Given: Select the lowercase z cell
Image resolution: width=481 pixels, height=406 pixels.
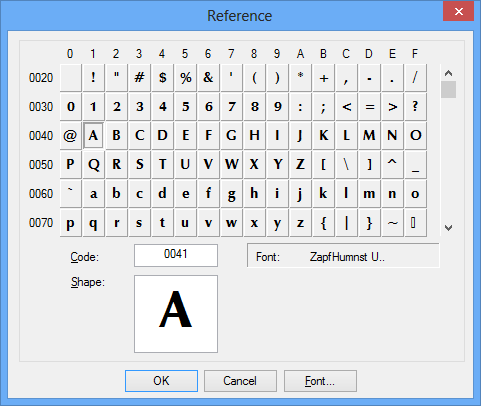Looking at the screenshot, I should [300, 223].
